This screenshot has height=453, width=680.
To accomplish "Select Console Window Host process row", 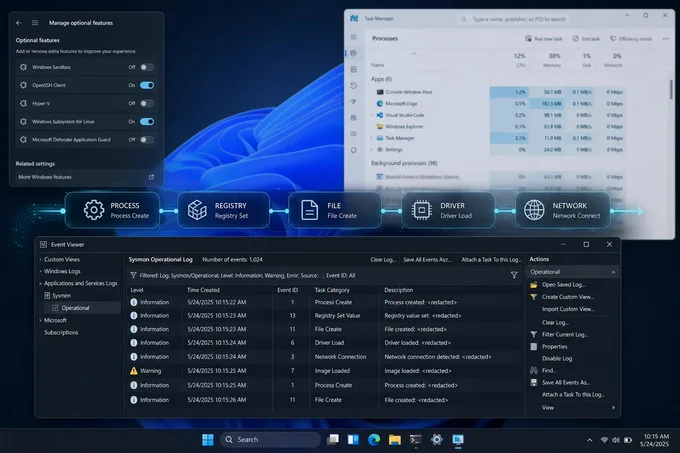I will 497,92.
